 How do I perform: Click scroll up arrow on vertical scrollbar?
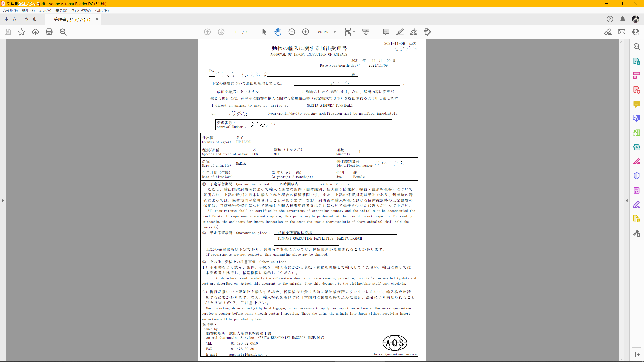(621, 42)
